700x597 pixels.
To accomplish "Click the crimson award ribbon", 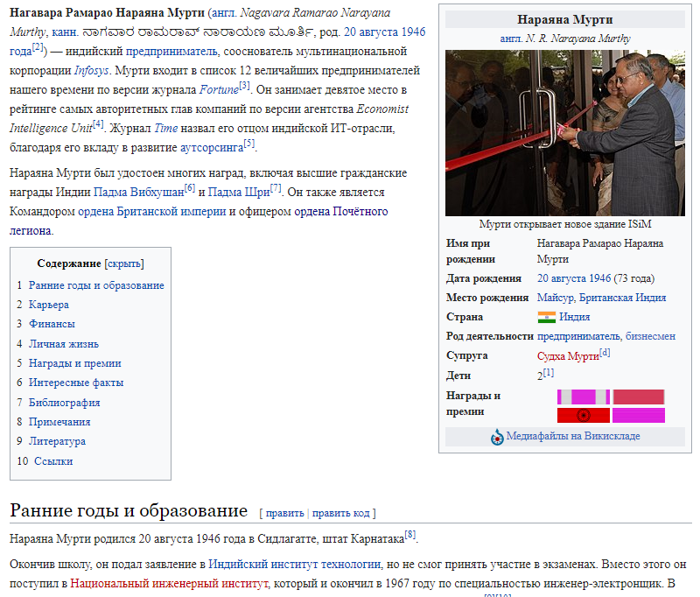I will 639,397.
